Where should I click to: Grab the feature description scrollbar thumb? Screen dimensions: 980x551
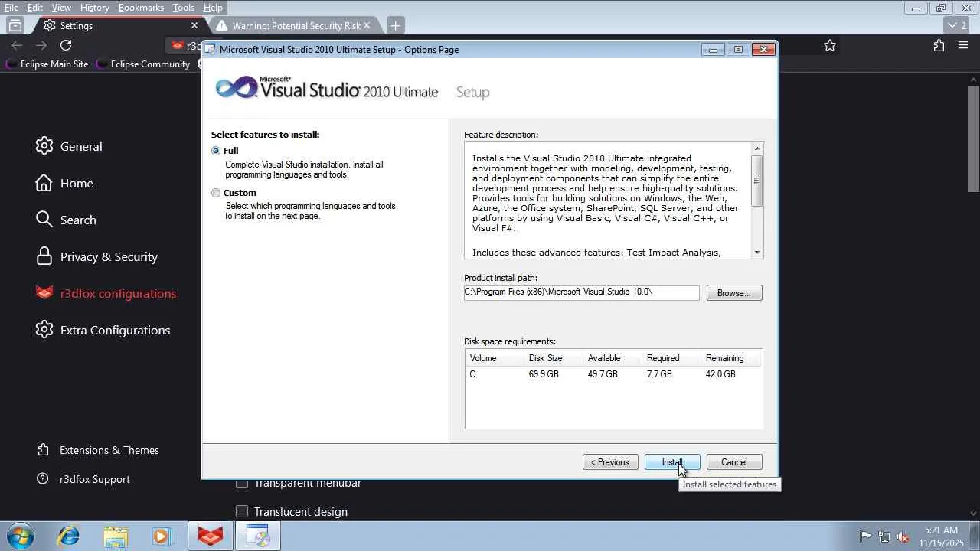point(757,181)
